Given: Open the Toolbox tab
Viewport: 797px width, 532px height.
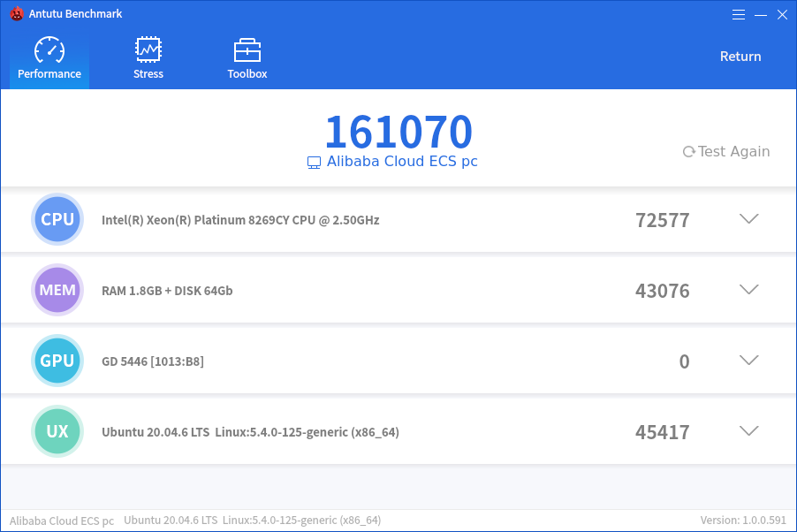Looking at the screenshot, I should coord(247,59).
